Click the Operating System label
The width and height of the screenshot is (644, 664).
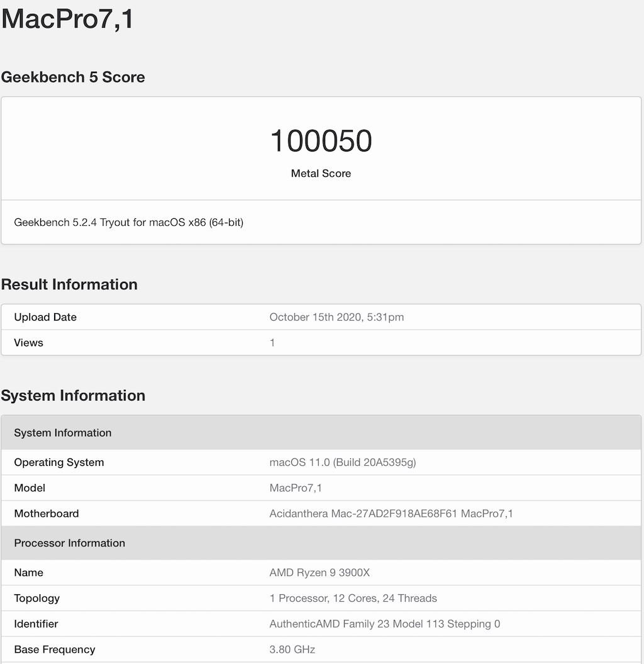tap(59, 462)
